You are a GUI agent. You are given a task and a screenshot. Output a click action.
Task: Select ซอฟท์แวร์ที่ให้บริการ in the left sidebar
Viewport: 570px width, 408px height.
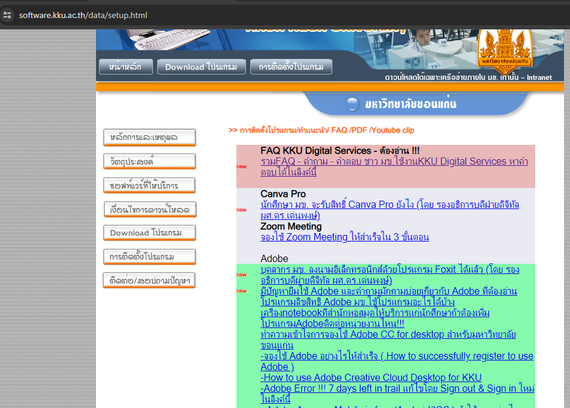tap(149, 185)
